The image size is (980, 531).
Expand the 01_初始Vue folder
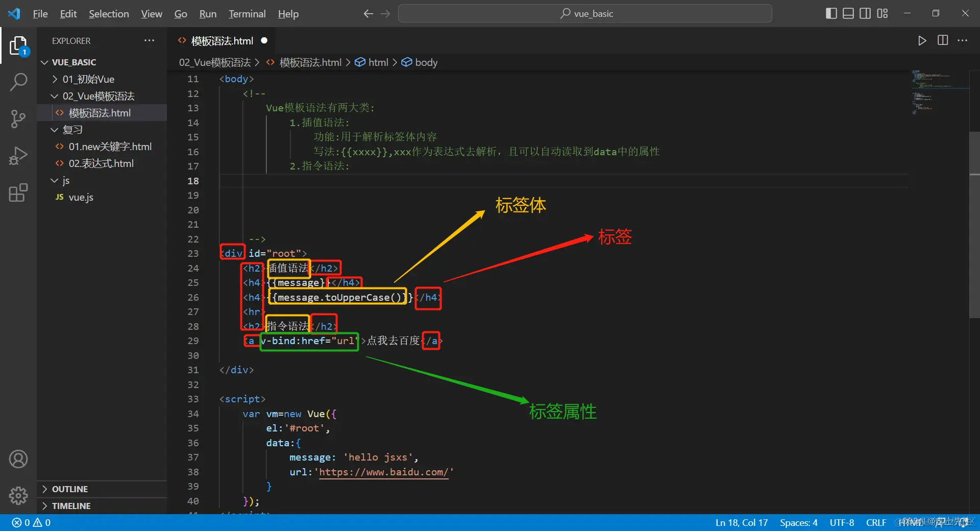pyautogui.click(x=102, y=79)
